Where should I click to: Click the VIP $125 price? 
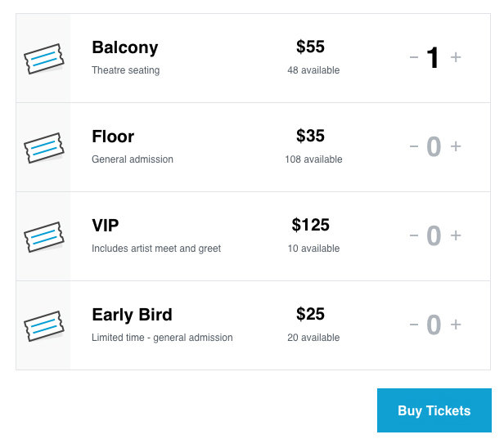[x=311, y=225]
